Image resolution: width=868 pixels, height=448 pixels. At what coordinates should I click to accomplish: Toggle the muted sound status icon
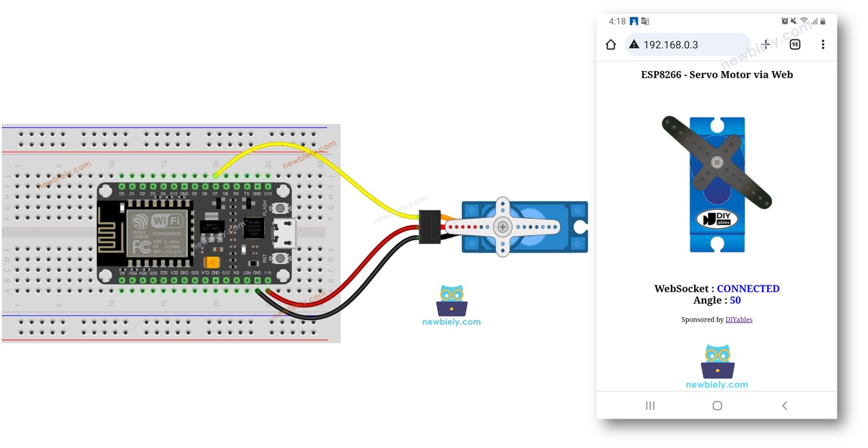[793, 21]
